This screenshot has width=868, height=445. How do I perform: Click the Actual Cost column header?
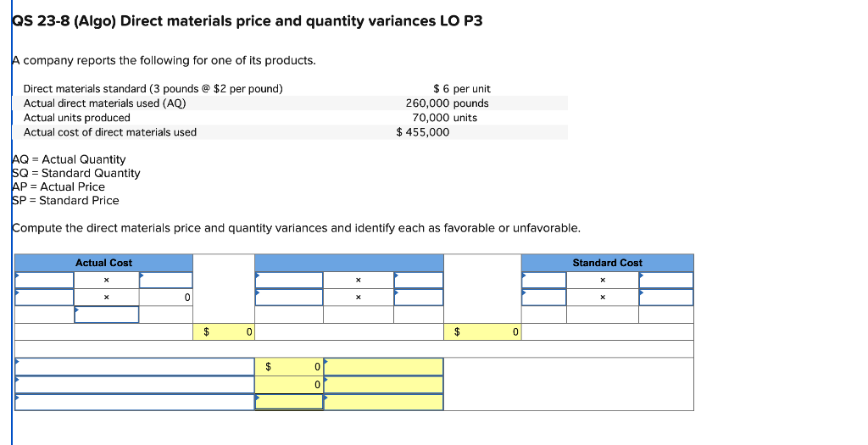[x=103, y=263]
